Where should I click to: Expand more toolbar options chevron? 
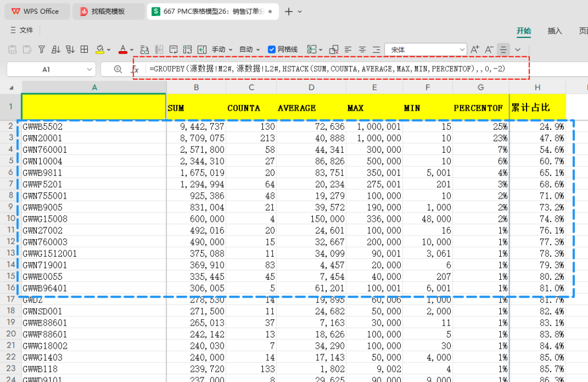518,49
